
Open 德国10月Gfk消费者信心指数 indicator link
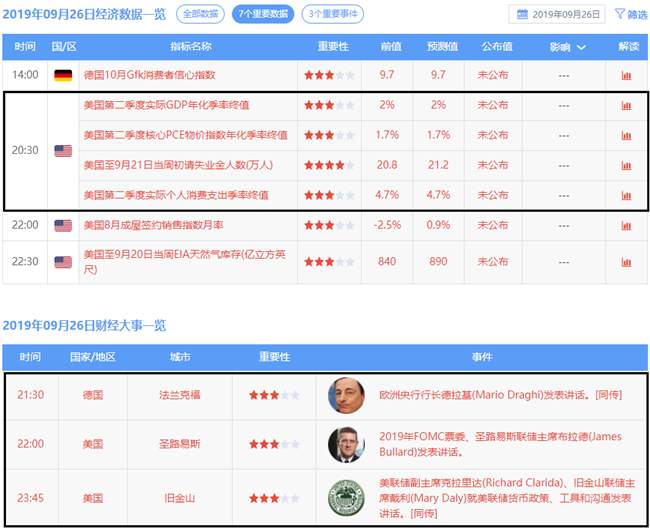click(x=149, y=75)
